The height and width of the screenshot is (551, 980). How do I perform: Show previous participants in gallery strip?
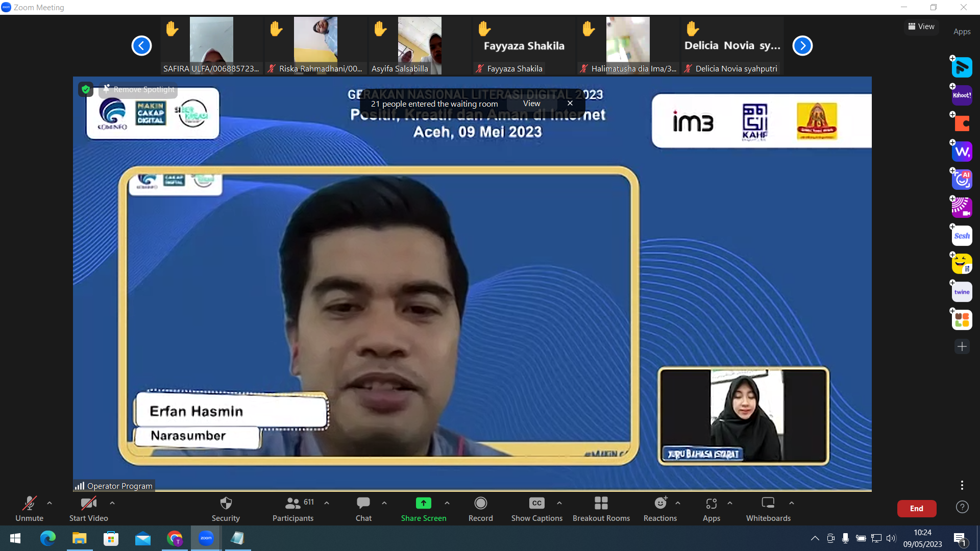tap(141, 46)
